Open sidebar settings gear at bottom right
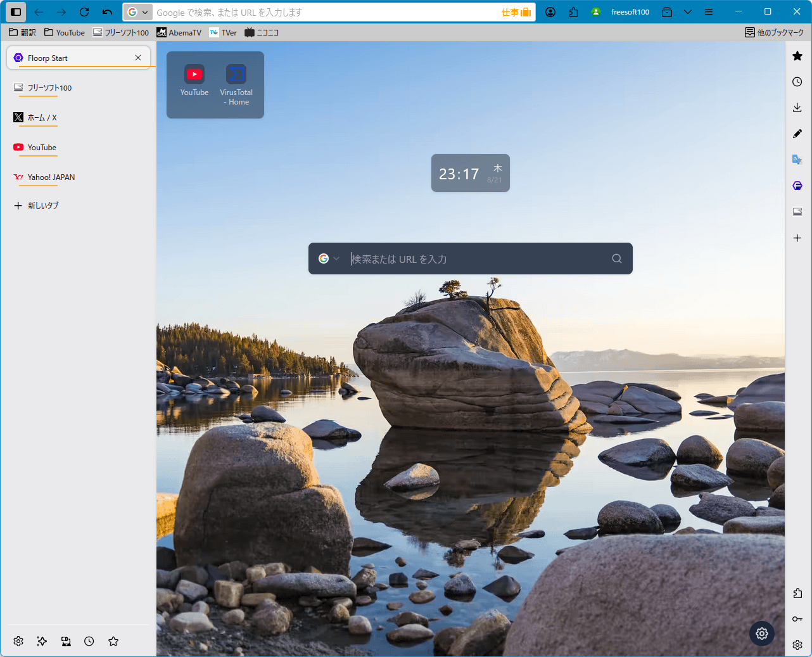Screen dimensions: 812x657 coord(797,645)
